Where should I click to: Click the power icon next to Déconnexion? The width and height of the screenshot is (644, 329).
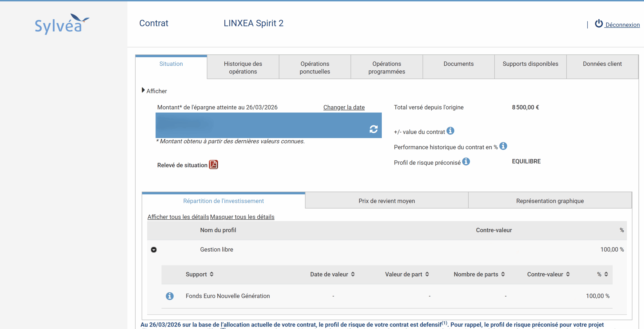pyautogui.click(x=598, y=24)
